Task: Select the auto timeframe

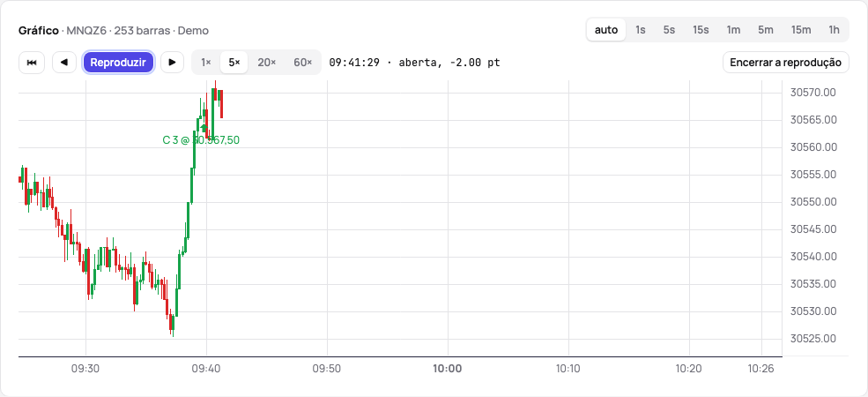Action: coord(606,30)
